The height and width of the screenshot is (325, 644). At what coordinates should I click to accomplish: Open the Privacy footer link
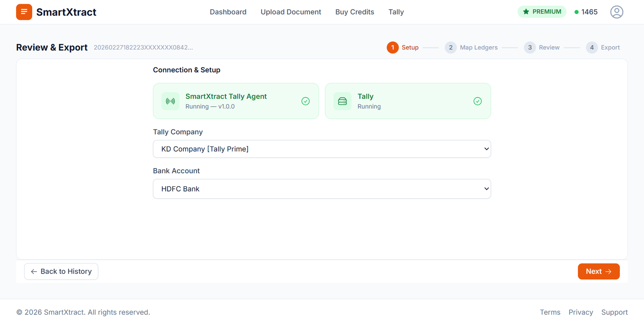[581, 312]
